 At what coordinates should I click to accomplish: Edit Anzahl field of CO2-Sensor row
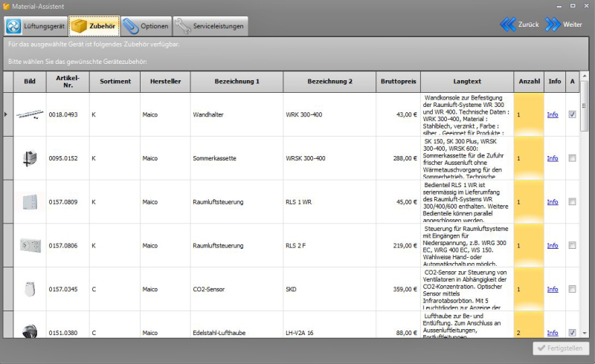(x=529, y=289)
